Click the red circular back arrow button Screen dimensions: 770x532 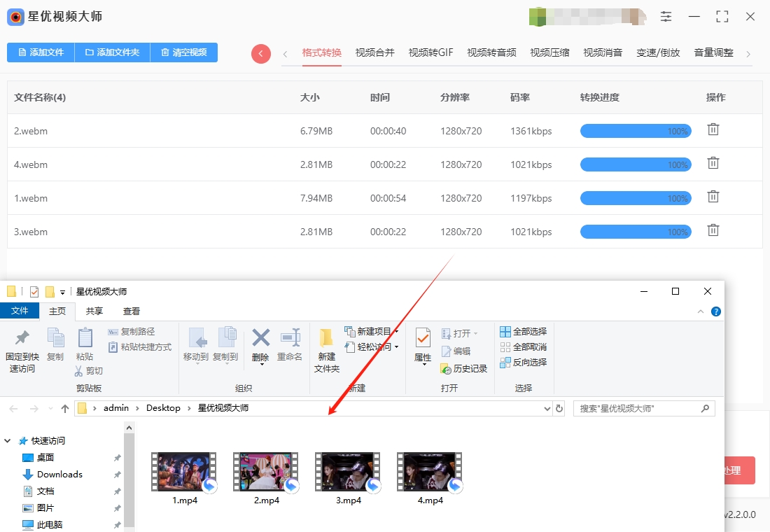coord(261,53)
